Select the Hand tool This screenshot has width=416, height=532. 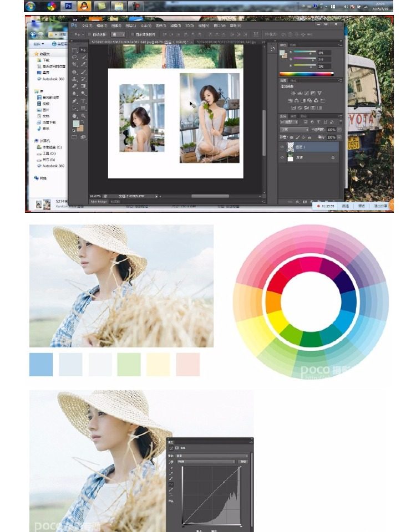(x=75, y=116)
